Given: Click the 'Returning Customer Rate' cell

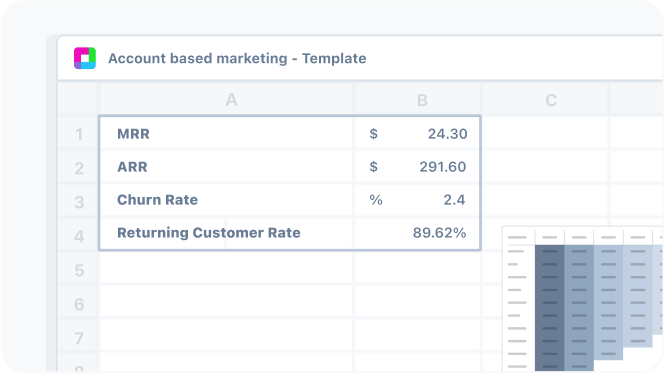Looking at the screenshot, I should tap(226, 233).
